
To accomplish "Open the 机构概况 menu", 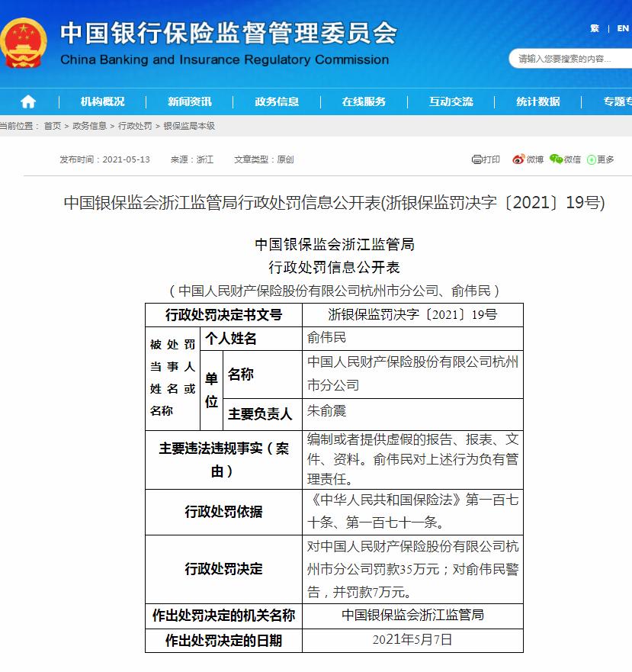I will (x=103, y=101).
